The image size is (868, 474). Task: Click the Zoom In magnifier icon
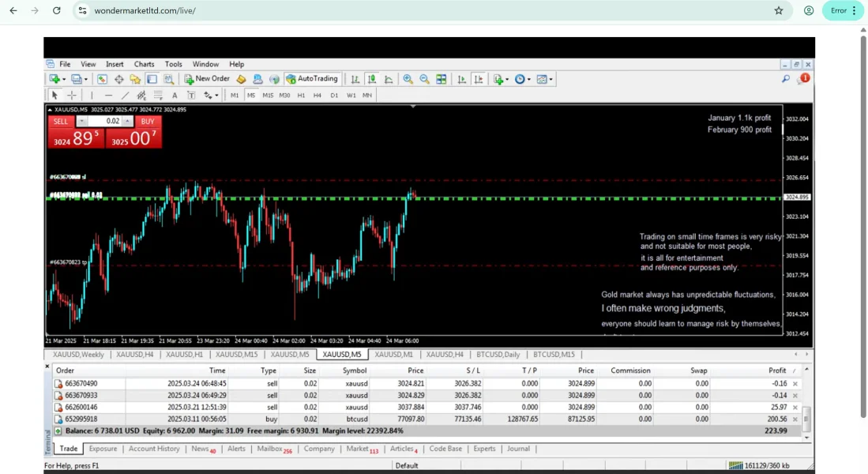click(x=408, y=79)
